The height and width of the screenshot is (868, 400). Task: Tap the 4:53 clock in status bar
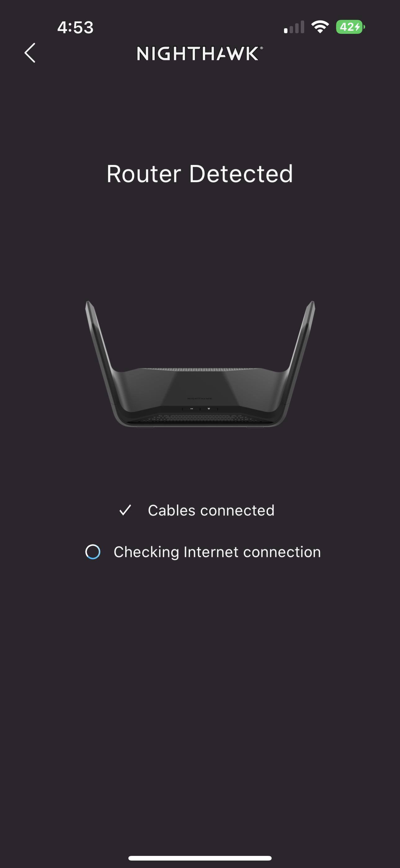[x=75, y=27]
